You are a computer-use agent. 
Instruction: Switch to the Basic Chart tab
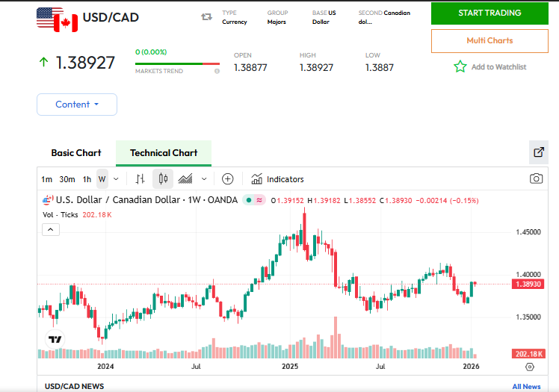76,153
